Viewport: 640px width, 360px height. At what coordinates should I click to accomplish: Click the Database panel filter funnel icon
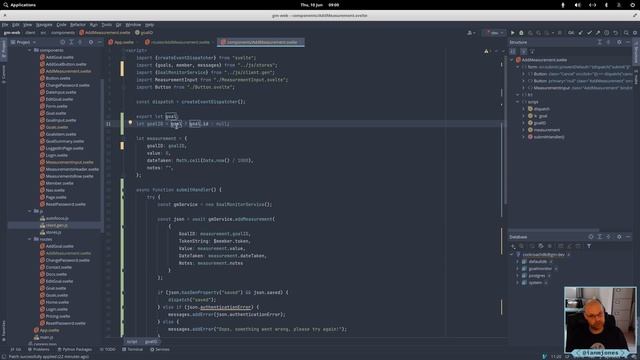point(589,246)
